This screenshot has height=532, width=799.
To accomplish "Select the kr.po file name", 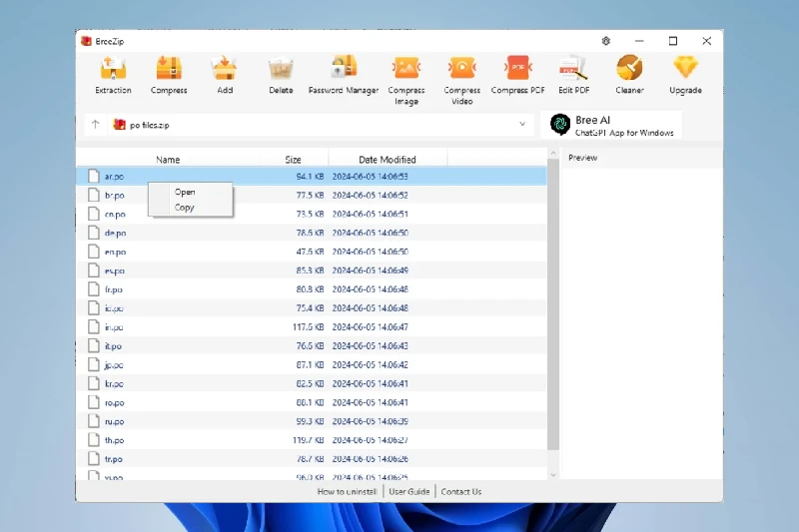I will (114, 384).
